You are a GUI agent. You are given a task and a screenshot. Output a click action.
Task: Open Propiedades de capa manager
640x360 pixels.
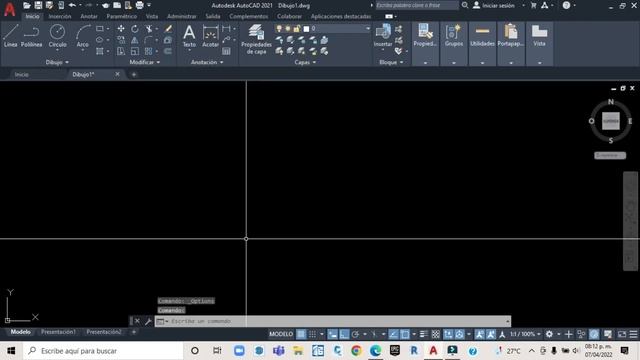tap(256, 39)
